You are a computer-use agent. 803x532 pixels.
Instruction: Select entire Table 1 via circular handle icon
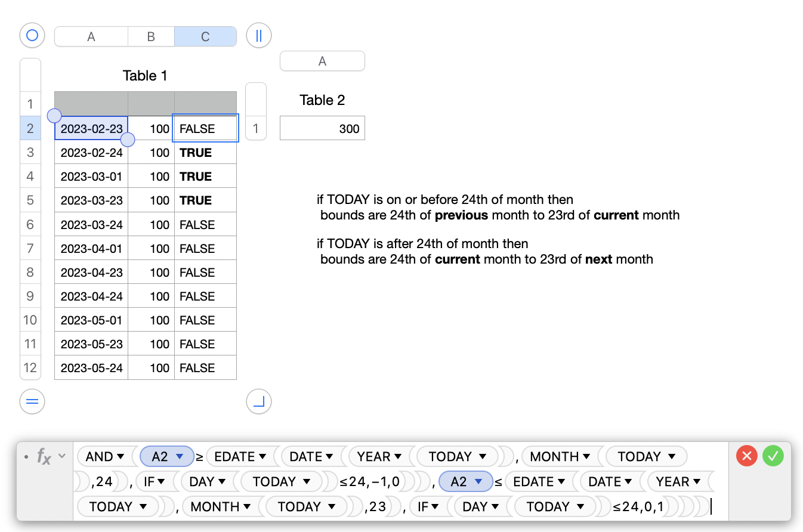32,35
